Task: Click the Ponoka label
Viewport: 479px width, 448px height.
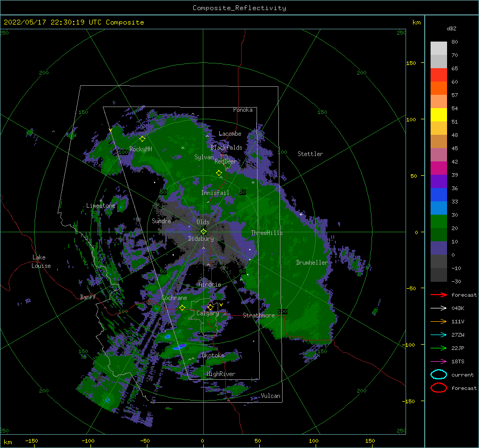Action: (x=243, y=110)
